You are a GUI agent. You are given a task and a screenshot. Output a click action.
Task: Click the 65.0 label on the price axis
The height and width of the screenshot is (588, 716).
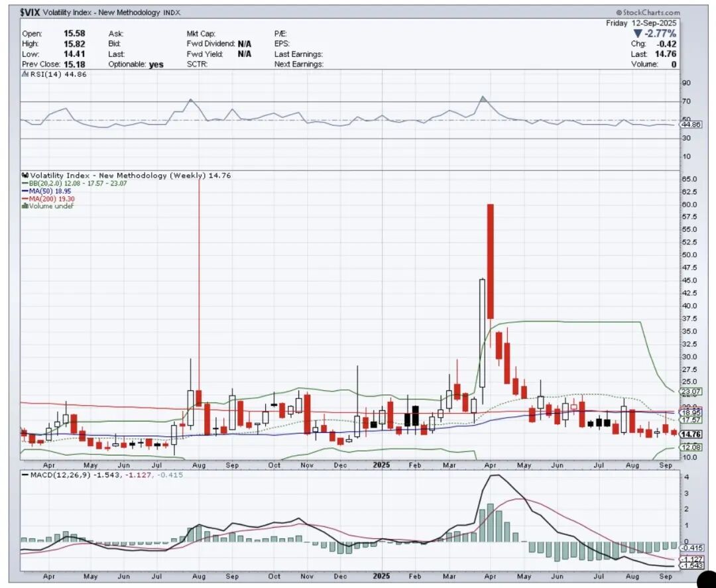point(689,180)
